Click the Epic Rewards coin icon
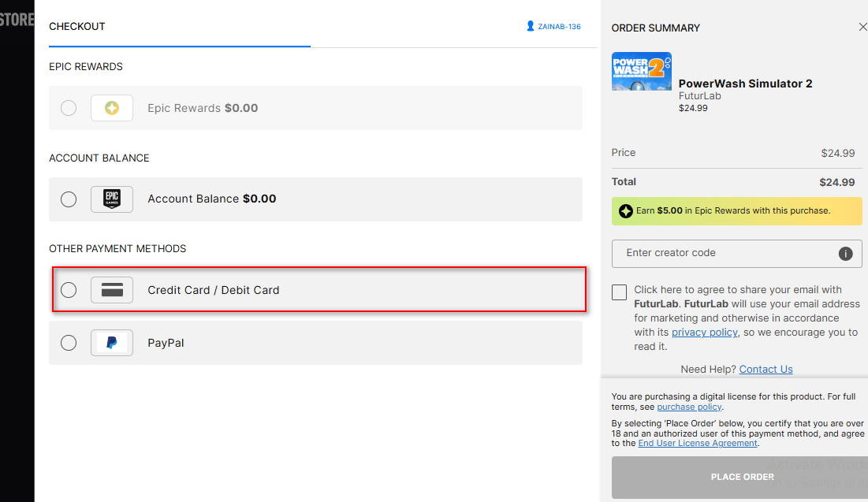868x502 pixels. pyautogui.click(x=112, y=108)
